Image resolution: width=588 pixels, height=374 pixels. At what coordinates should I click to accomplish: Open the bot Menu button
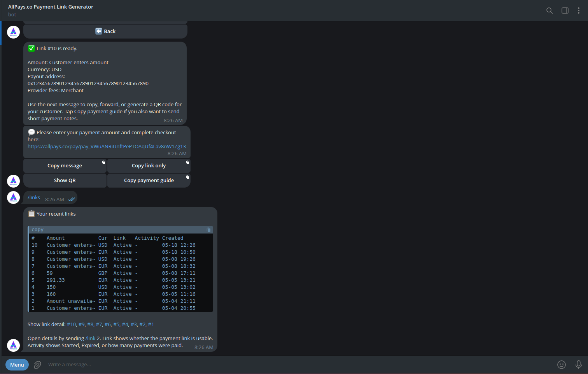tap(17, 365)
